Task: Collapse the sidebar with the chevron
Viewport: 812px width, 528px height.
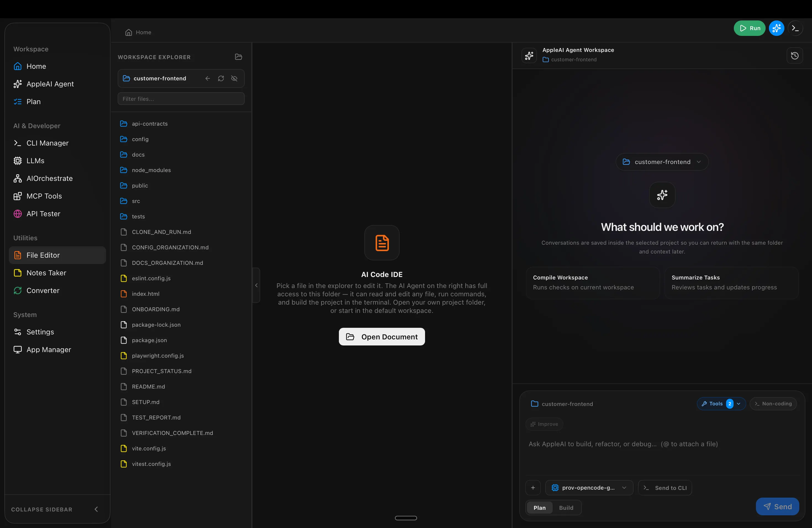Action: pyautogui.click(x=96, y=509)
